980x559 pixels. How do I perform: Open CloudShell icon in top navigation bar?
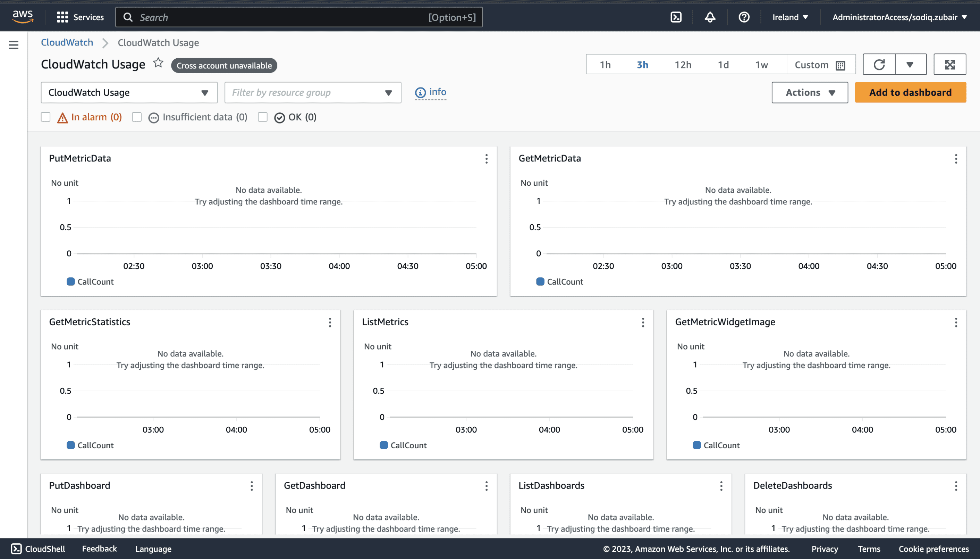(x=676, y=17)
